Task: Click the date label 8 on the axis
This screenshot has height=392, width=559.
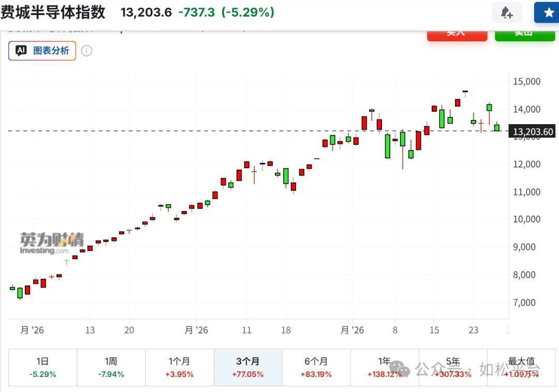Action: click(395, 330)
